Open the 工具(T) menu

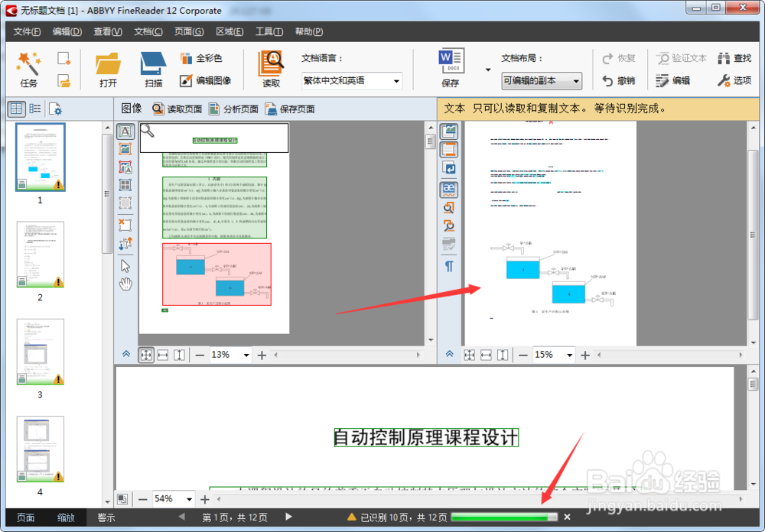tap(269, 31)
